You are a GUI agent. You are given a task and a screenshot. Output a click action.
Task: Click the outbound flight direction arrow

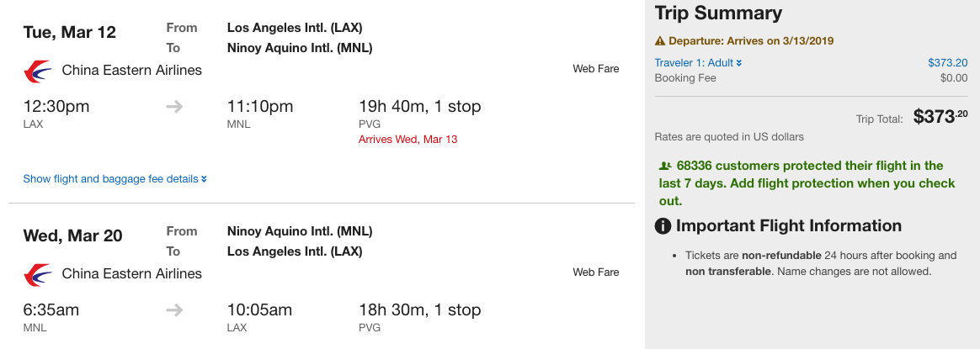click(x=174, y=107)
